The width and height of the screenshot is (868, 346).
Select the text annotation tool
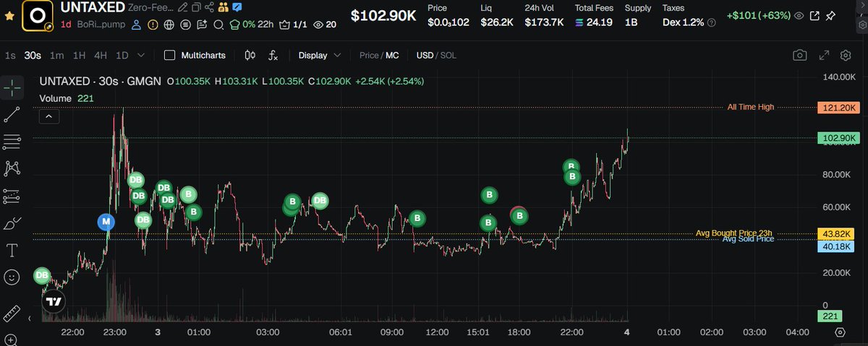point(12,250)
